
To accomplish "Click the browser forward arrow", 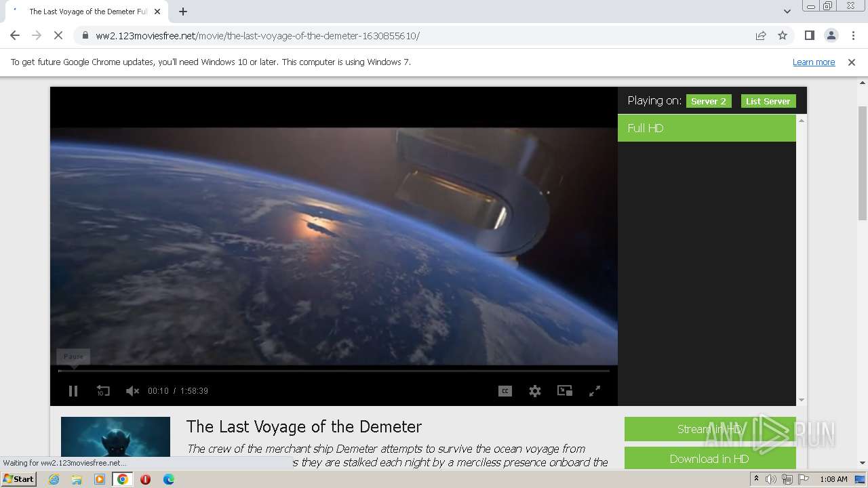I will click(x=37, y=35).
